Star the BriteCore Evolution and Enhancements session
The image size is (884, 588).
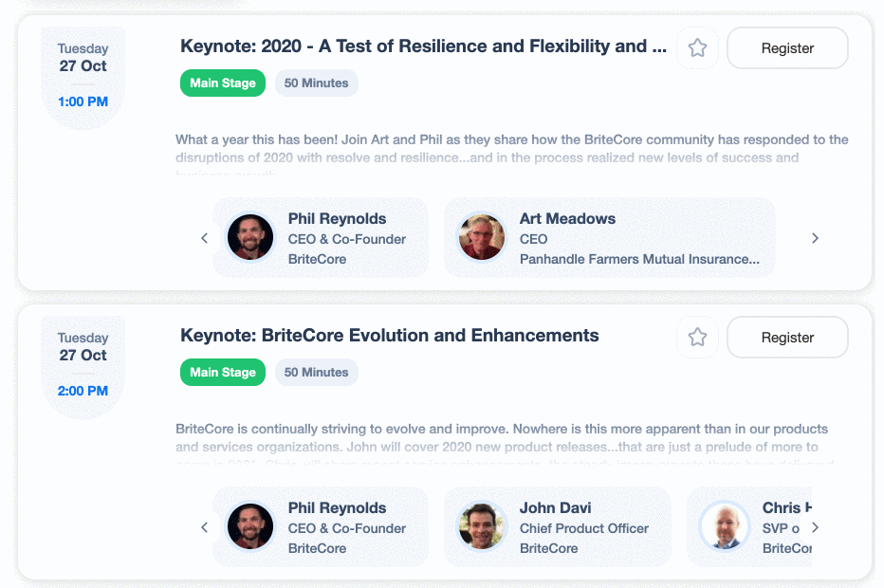tap(697, 337)
